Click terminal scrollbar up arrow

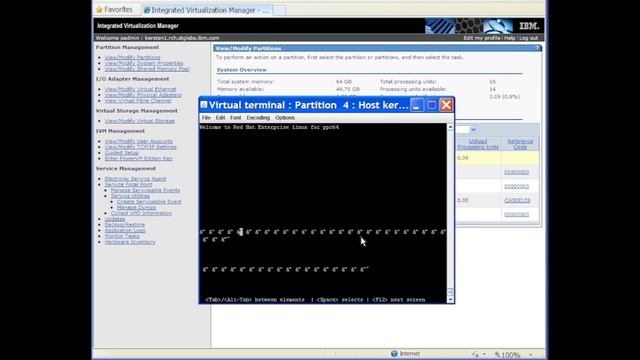pyautogui.click(x=450, y=127)
